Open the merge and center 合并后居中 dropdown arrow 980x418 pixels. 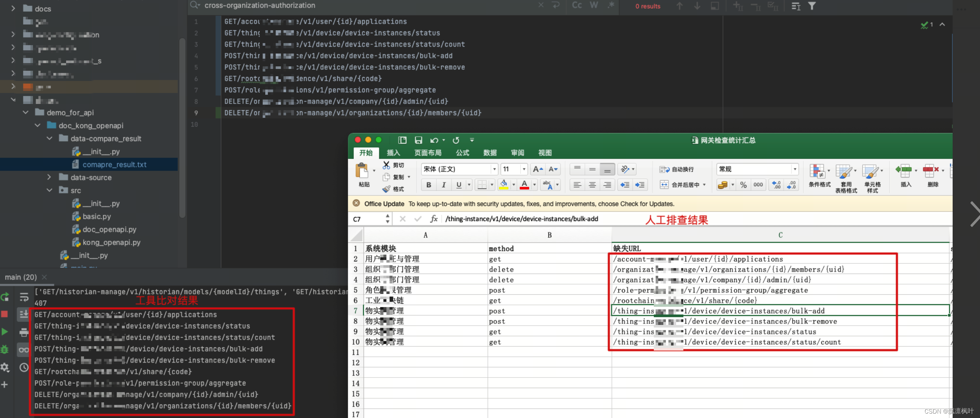[704, 185]
